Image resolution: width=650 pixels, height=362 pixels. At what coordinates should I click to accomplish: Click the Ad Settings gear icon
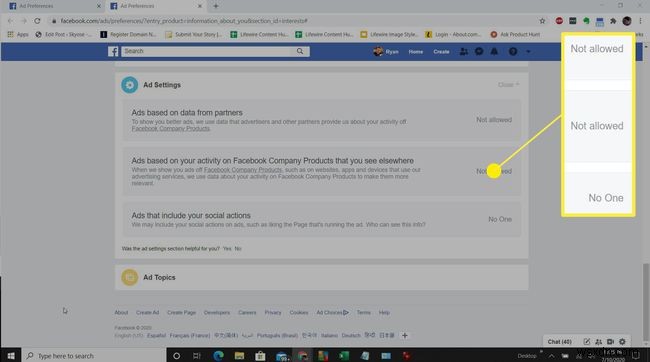tap(130, 85)
